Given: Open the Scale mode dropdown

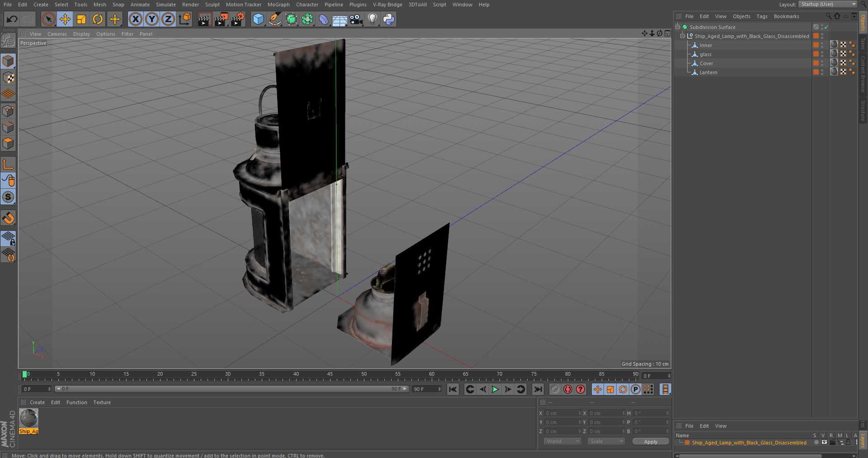Looking at the screenshot, I should [x=606, y=441].
